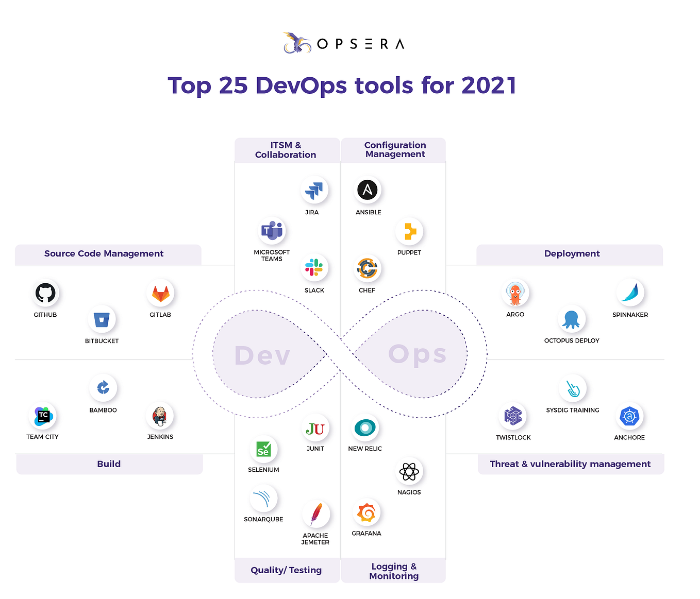
Task: Select the GitHub icon
Action: click(x=45, y=292)
